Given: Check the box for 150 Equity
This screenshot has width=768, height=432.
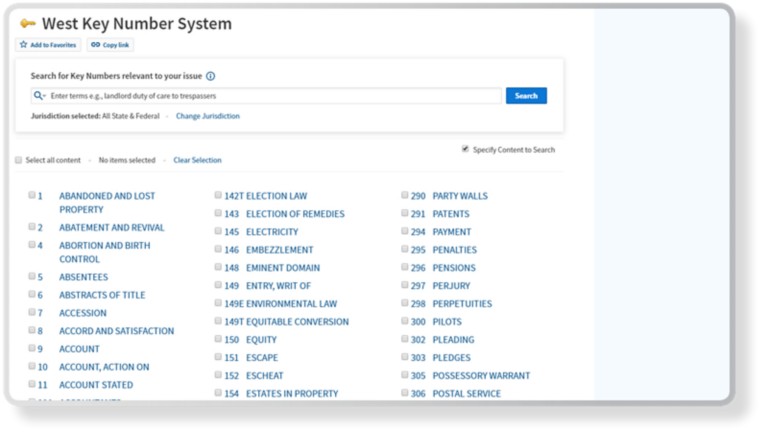Looking at the screenshot, I should [x=218, y=339].
